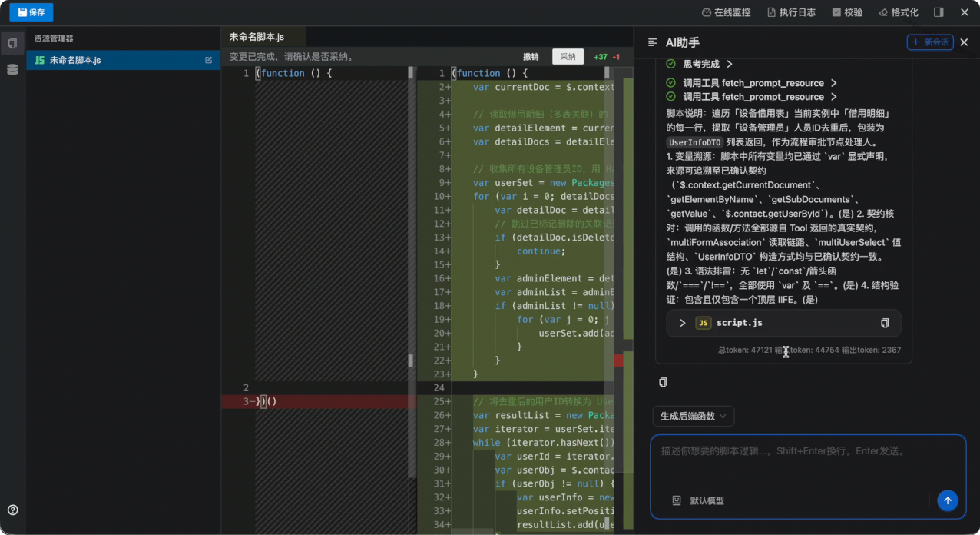The image size is (980, 535).
Task: Click the JS file icon of 未命名脚本.js
Action: pos(40,60)
